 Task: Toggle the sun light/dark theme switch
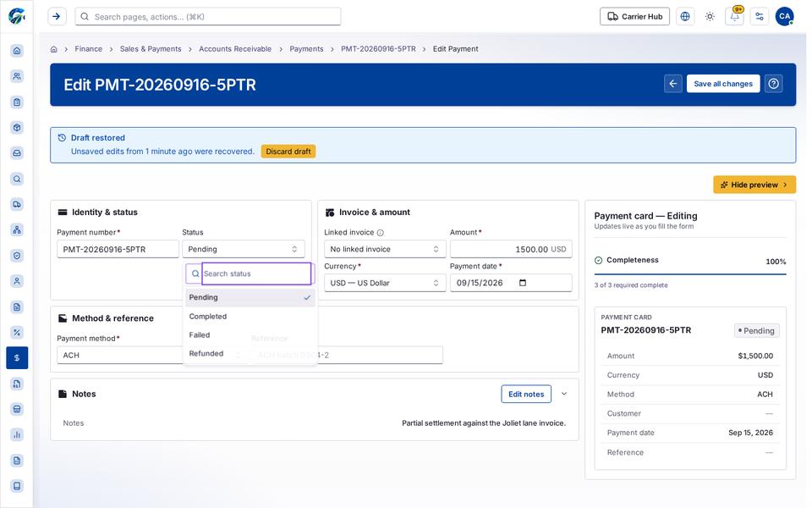710,17
